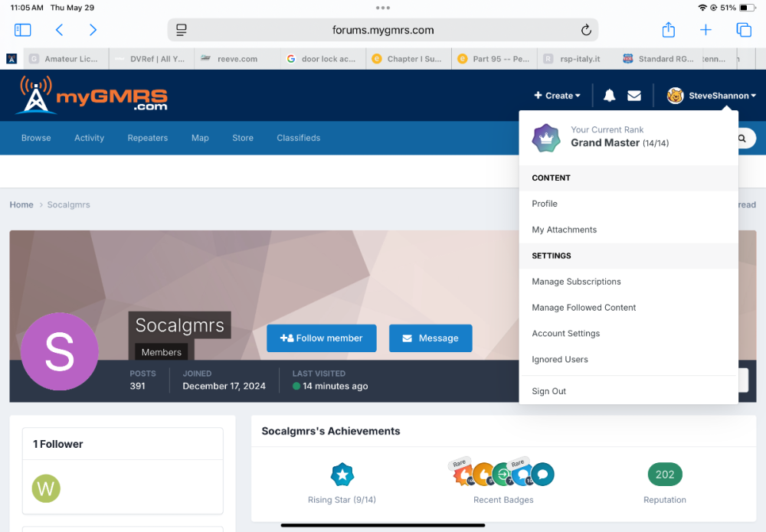Viewport: 766px width, 532px height.
Task: Click the myGMRS logo
Action: 93,96
